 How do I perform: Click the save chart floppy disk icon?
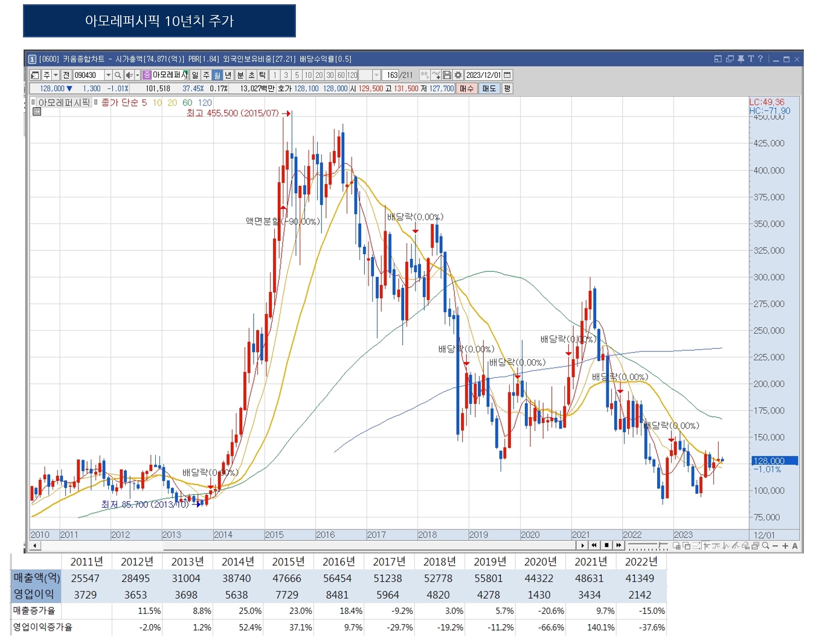pyautogui.click(x=448, y=75)
